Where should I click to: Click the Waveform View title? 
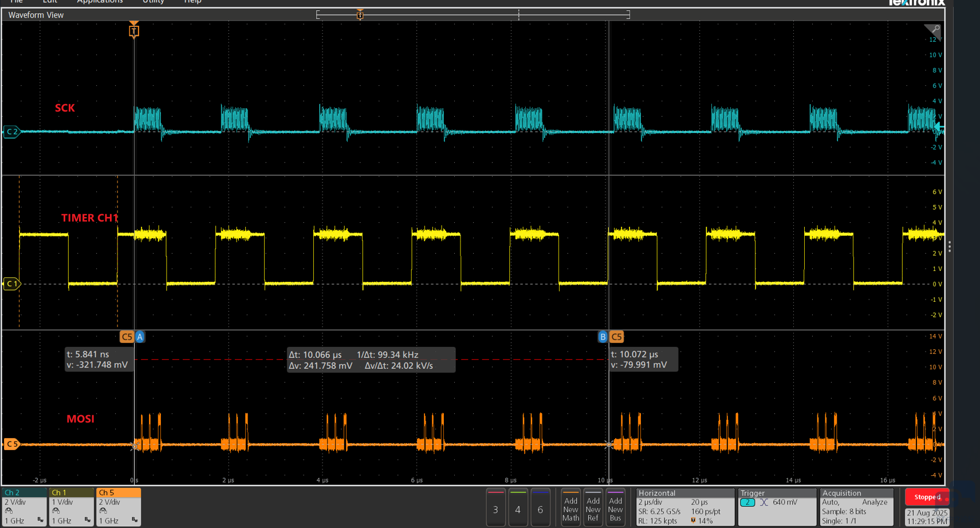point(36,15)
